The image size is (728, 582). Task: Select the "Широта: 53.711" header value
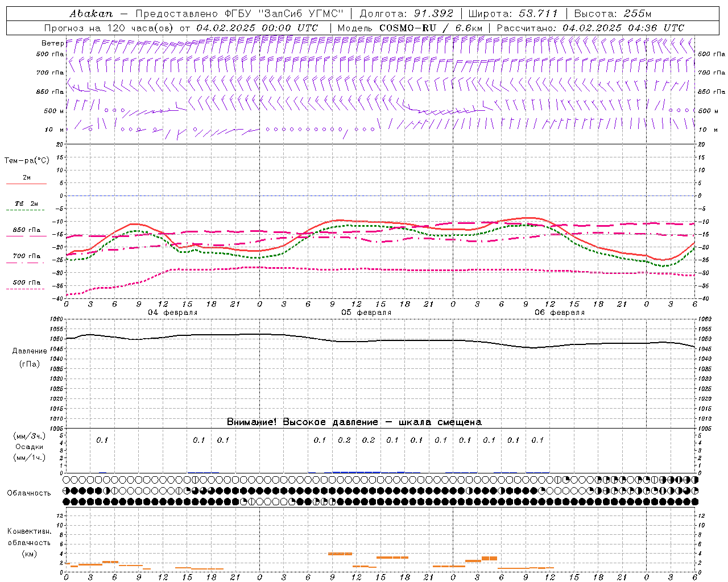(x=514, y=13)
